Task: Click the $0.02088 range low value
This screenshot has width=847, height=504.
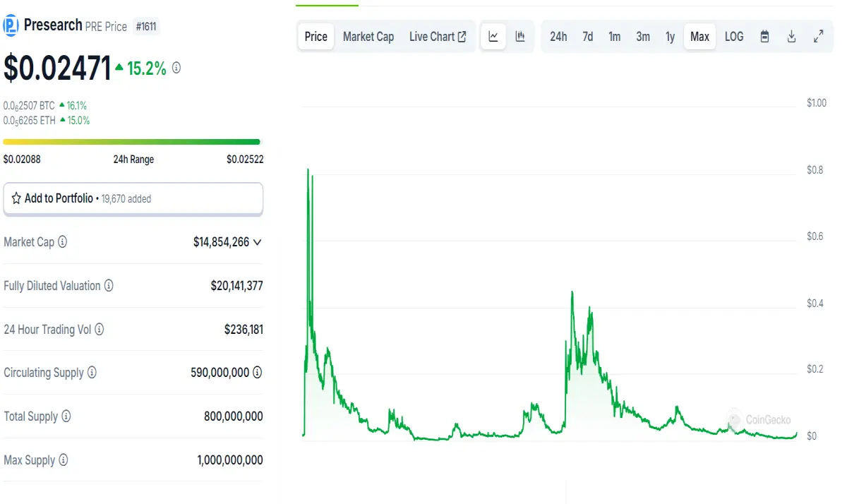Action: tap(22, 160)
